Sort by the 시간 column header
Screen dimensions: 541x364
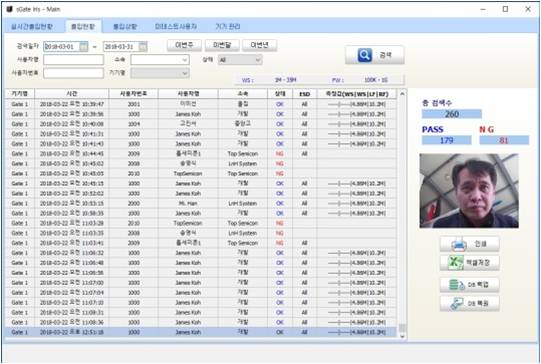(72, 94)
